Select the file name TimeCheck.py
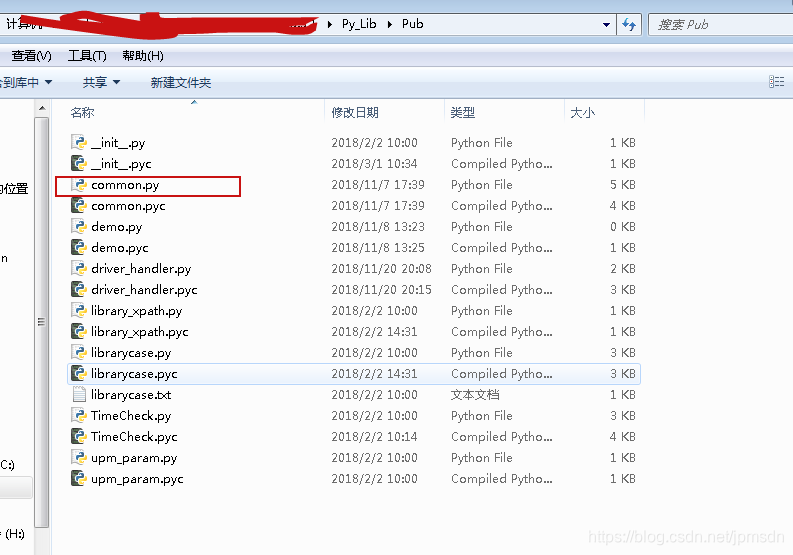The height and width of the screenshot is (555, 793). click(131, 416)
